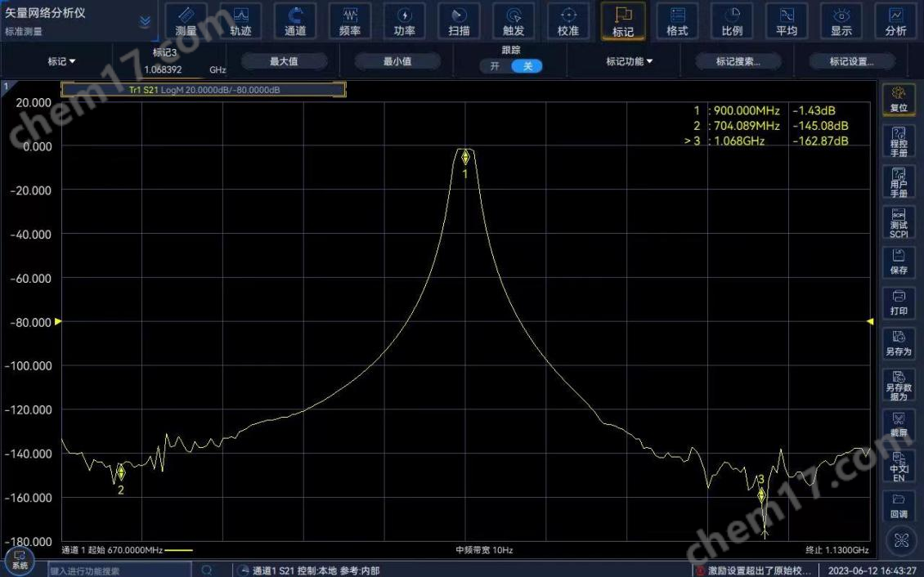Select the 触发 (Trigger) toolbar icon
This screenshot has height=577, width=924.
pos(514,21)
